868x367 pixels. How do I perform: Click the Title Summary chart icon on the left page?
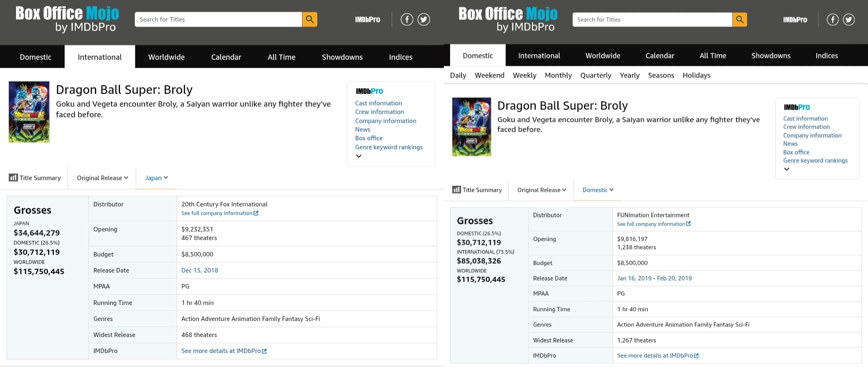point(13,177)
